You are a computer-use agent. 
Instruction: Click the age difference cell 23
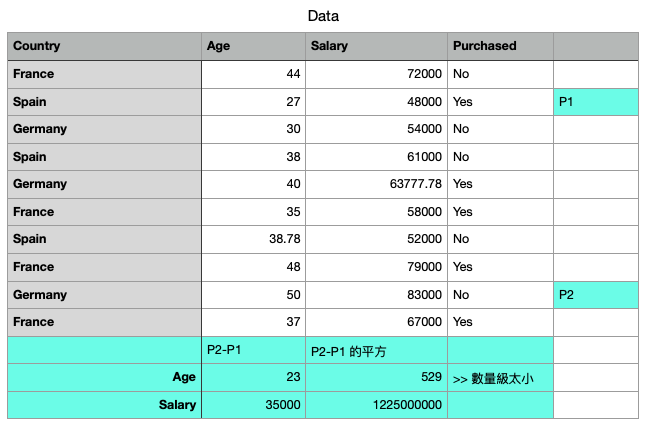(254, 378)
